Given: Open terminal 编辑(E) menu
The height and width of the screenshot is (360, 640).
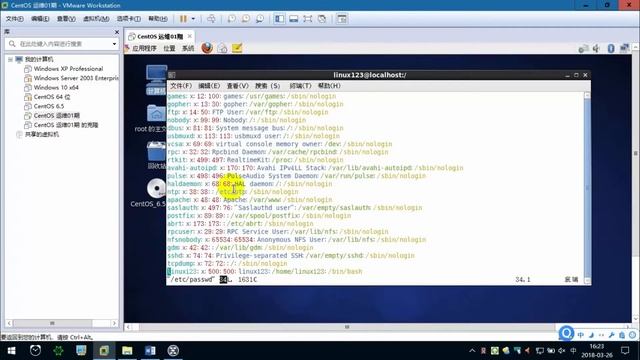Looking at the screenshot, I should coord(209,86).
